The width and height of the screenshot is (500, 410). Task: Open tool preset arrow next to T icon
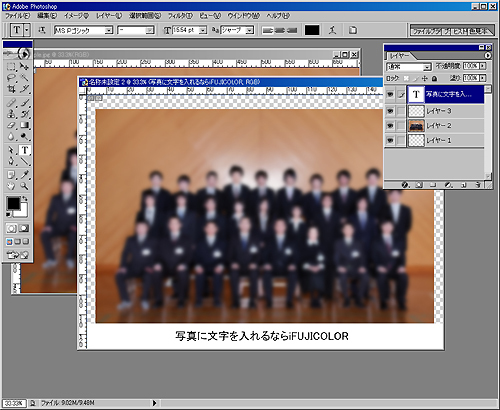tap(27, 30)
